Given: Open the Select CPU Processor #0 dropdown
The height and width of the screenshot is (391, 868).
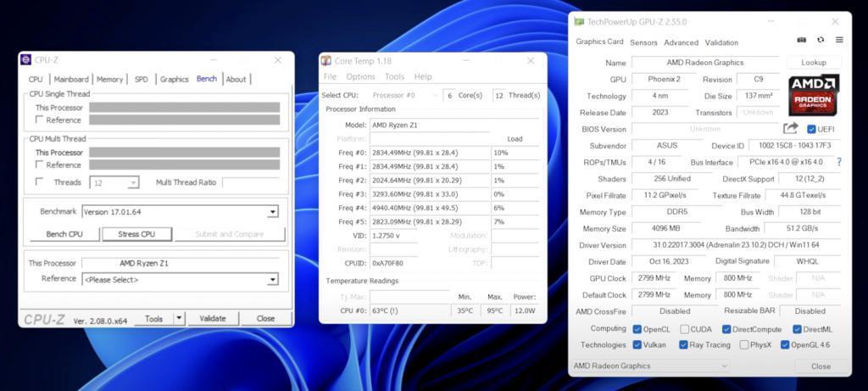Looking at the screenshot, I should click(403, 95).
